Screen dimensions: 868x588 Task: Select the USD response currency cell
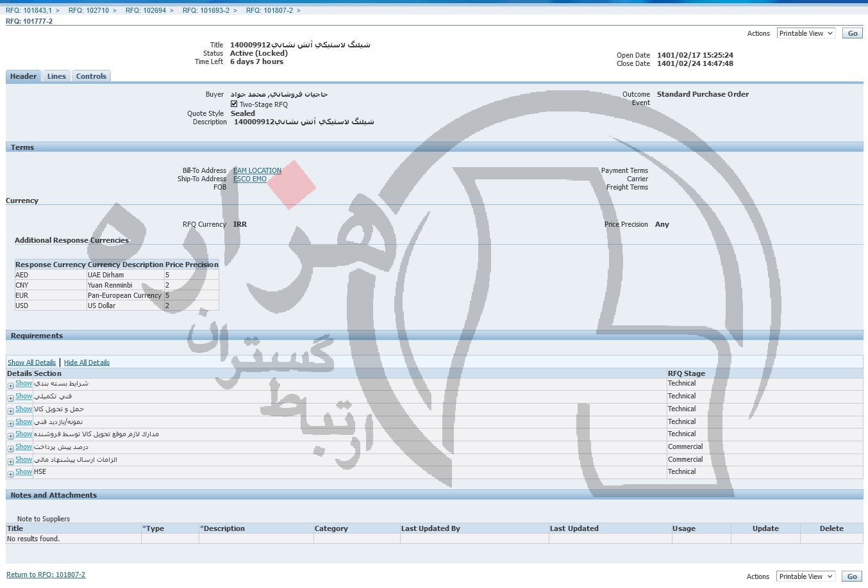point(50,306)
